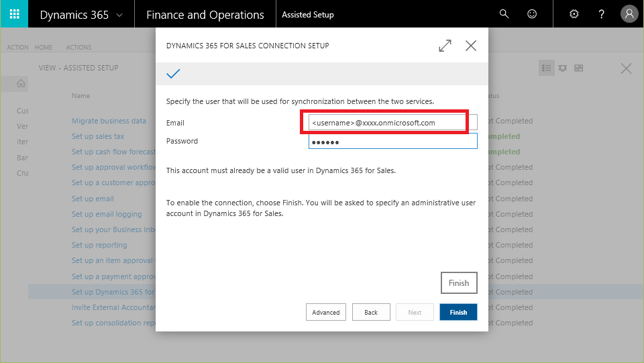Open Set up your Business Inbox link

tap(113, 229)
